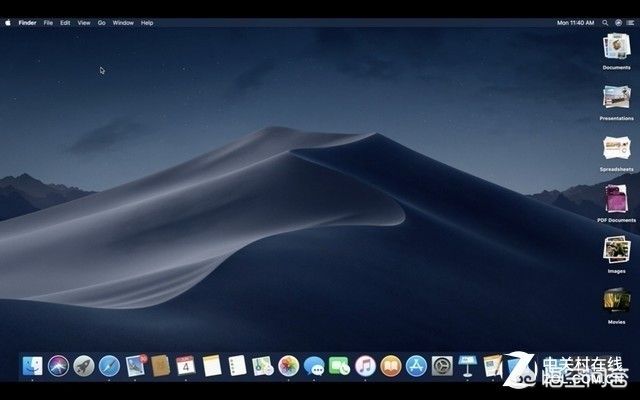Launch Siri from the dock

click(58, 366)
